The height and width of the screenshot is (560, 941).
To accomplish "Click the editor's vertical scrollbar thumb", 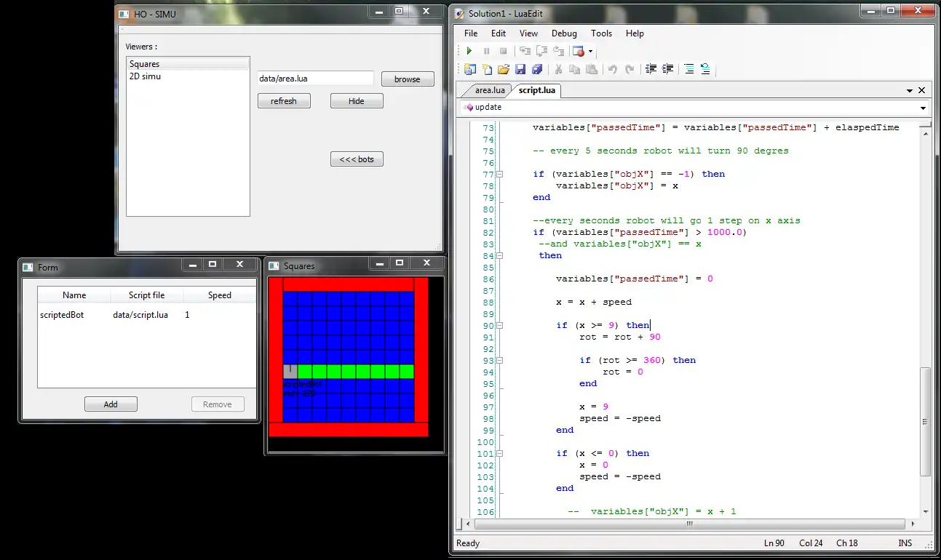I will 925,422.
